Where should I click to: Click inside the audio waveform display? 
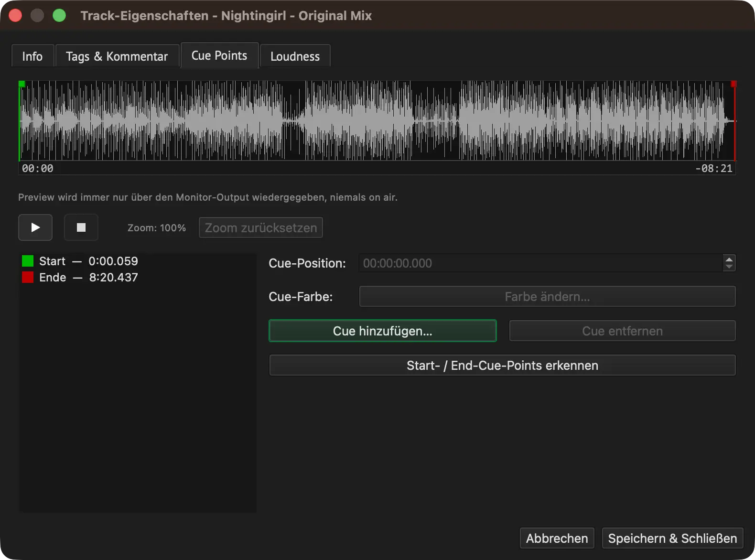377,120
